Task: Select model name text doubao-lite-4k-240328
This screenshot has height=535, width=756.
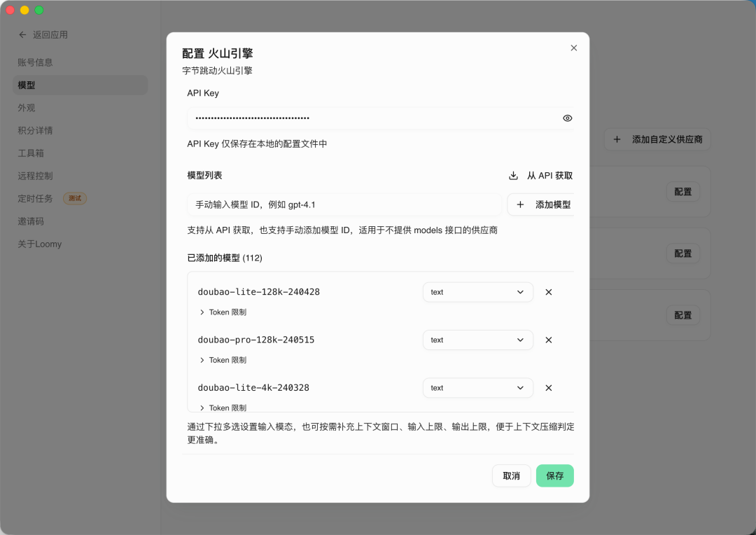Action: [x=253, y=388]
